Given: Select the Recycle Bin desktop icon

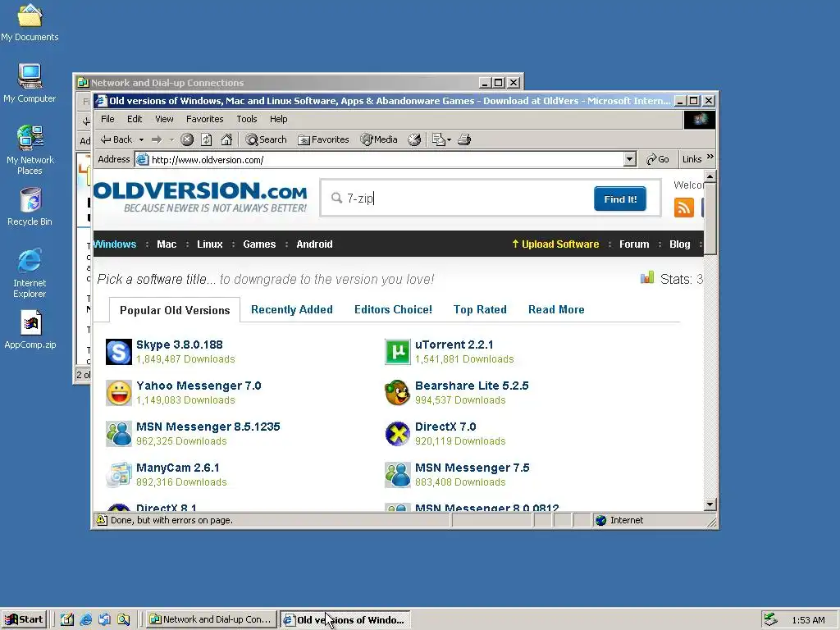Looking at the screenshot, I should [30, 207].
